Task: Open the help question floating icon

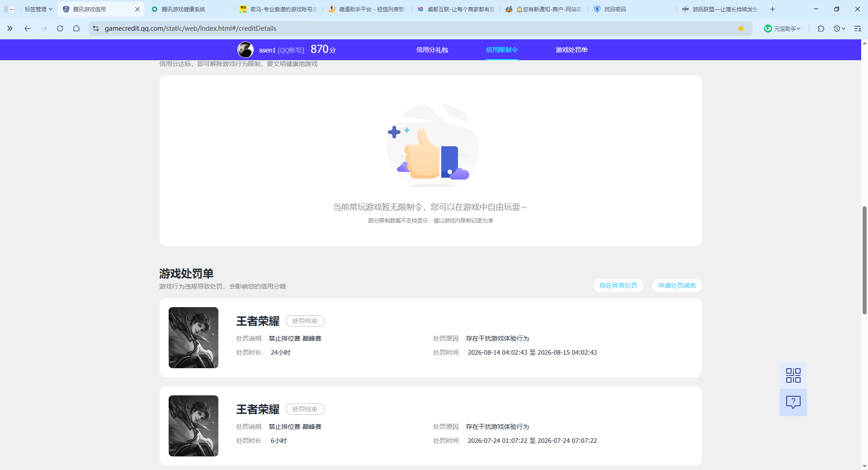Action: [793, 402]
